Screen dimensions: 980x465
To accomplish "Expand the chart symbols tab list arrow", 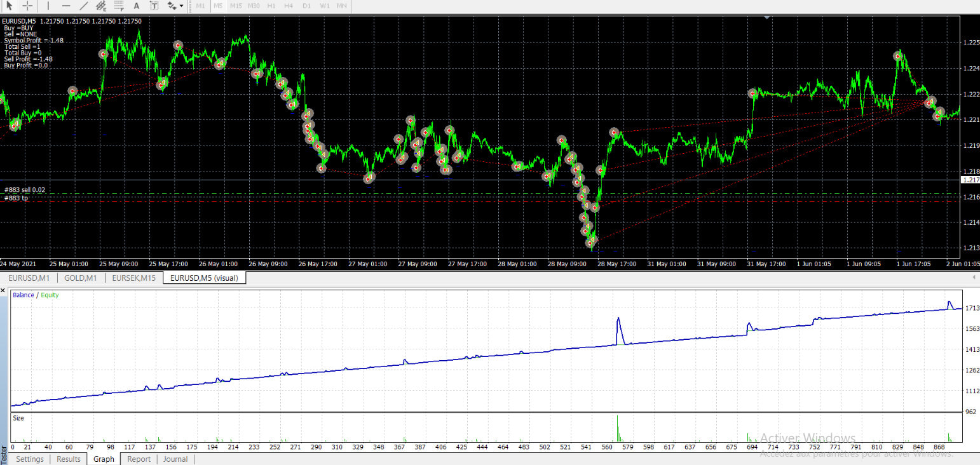I will 974,278.
